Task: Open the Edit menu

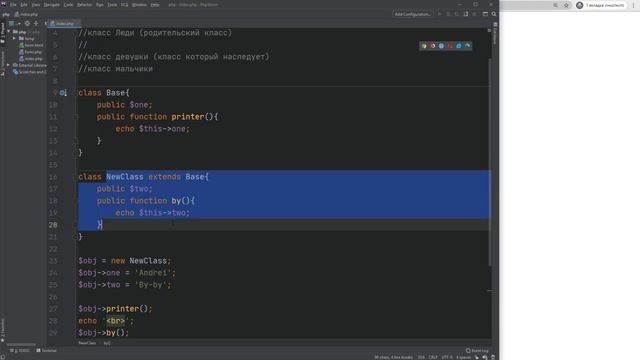Action: pos(24,4)
